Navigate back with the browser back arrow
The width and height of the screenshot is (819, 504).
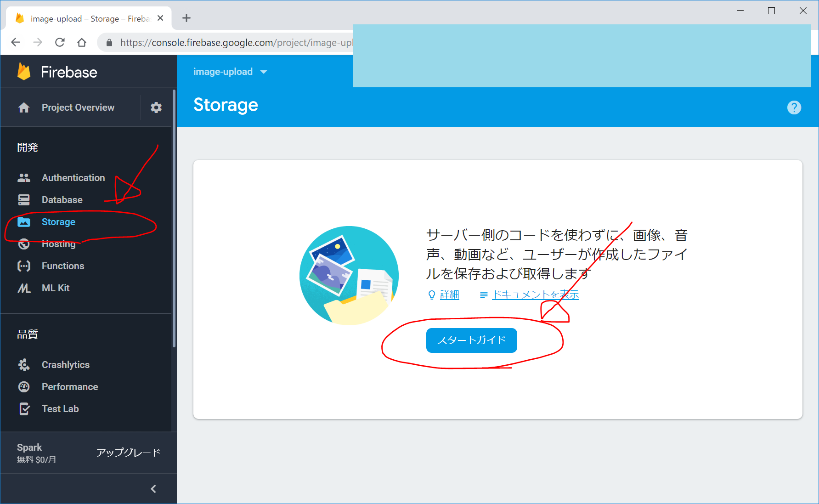click(x=16, y=43)
